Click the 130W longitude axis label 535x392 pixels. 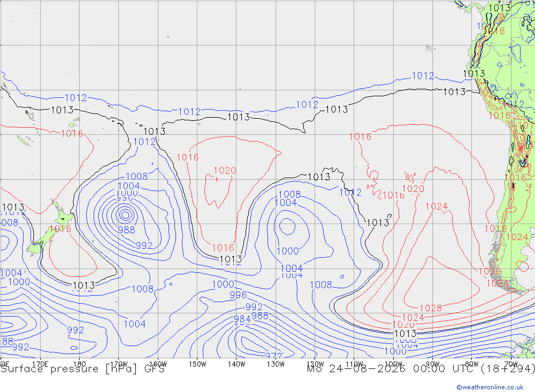pos(276,364)
